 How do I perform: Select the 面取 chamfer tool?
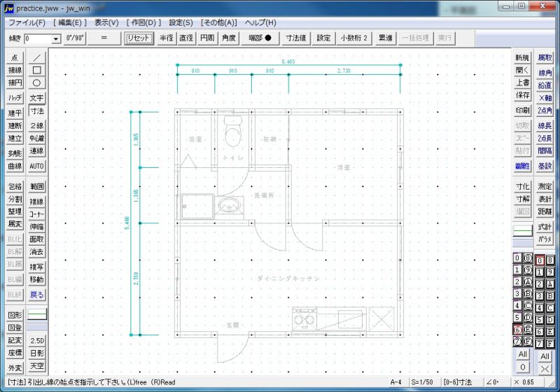click(37, 239)
